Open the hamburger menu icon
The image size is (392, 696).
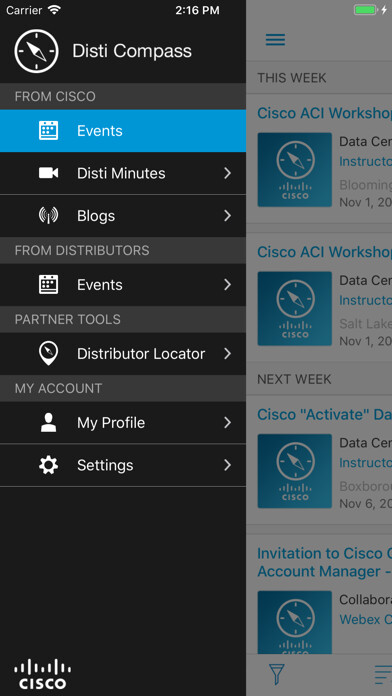tap(275, 40)
